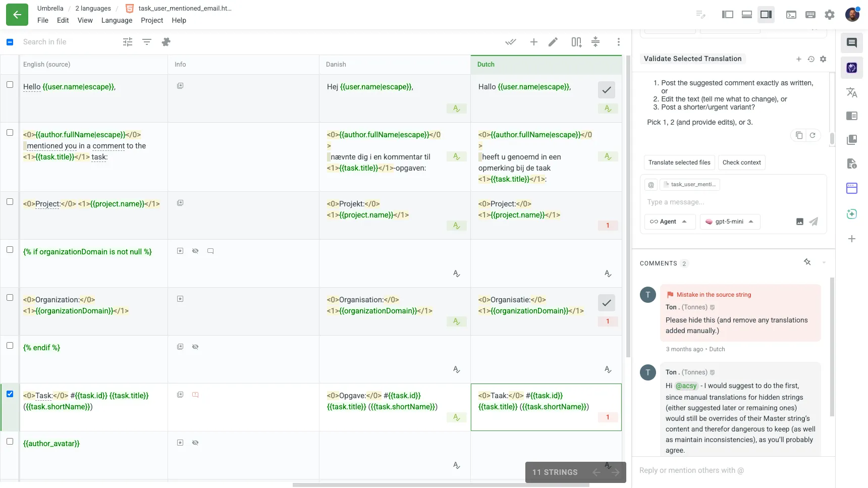Viewport: 868px width, 488px height.
Task: Open the machine translation icon in the right sidebar
Action: pyautogui.click(x=852, y=92)
